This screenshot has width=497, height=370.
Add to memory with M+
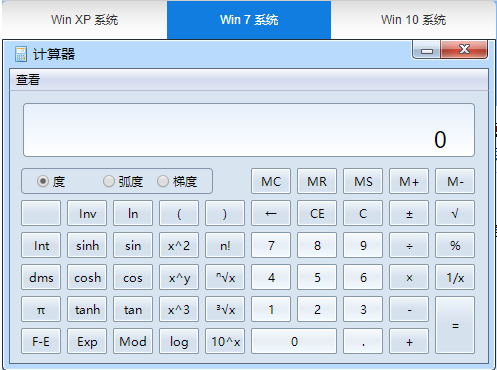tap(409, 181)
